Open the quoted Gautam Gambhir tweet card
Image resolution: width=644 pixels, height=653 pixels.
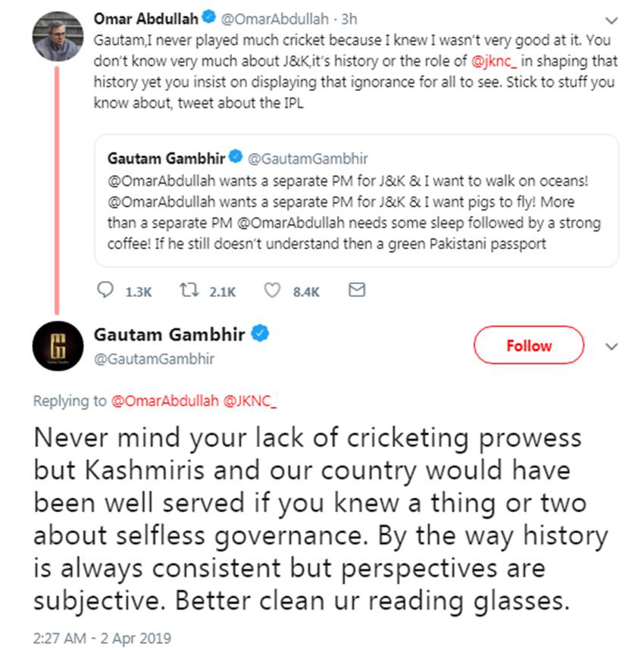click(x=357, y=200)
